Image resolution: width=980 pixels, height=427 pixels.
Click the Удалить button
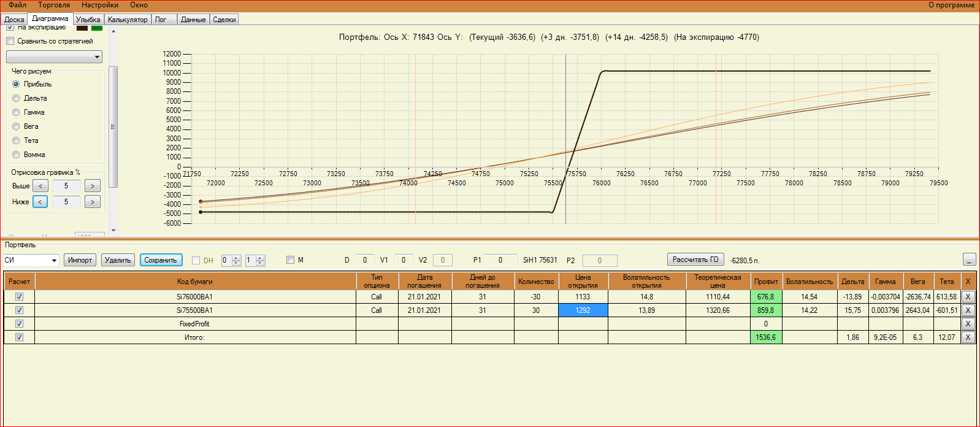tap(118, 260)
